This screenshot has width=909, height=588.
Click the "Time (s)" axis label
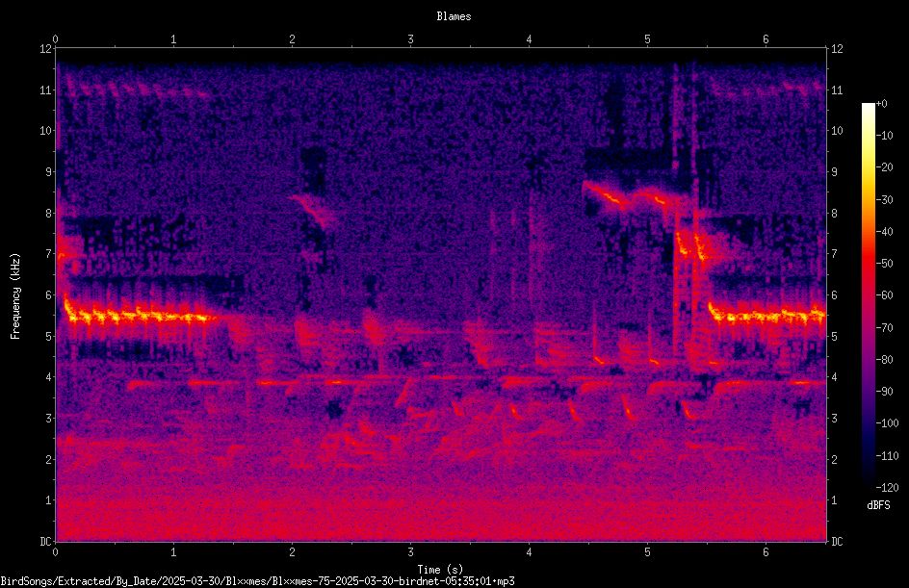pos(441,570)
